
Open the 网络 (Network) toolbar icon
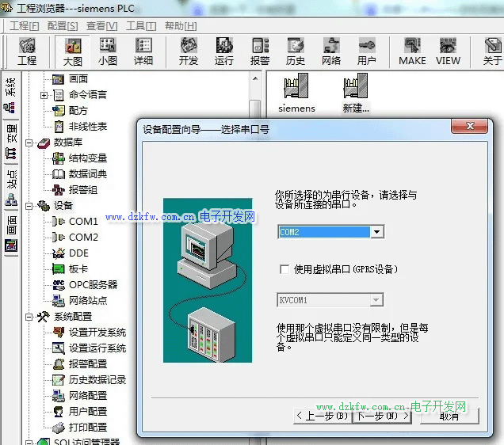click(x=331, y=51)
